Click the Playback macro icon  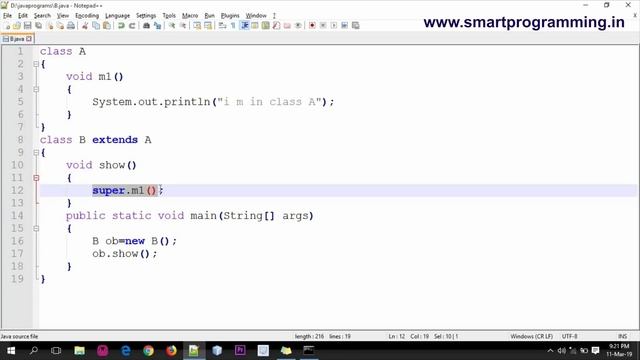334,26
